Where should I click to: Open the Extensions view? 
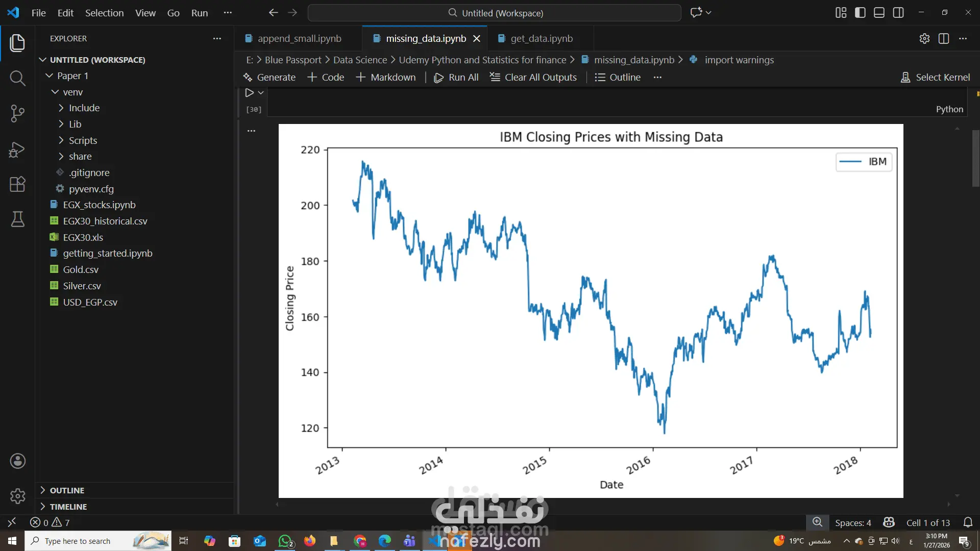[x=17, y=184]
